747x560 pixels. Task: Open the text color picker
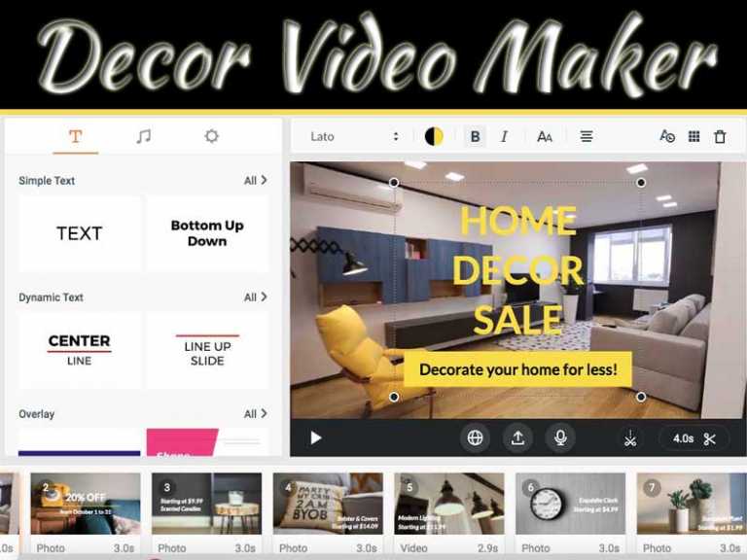[x=434, y=137]
